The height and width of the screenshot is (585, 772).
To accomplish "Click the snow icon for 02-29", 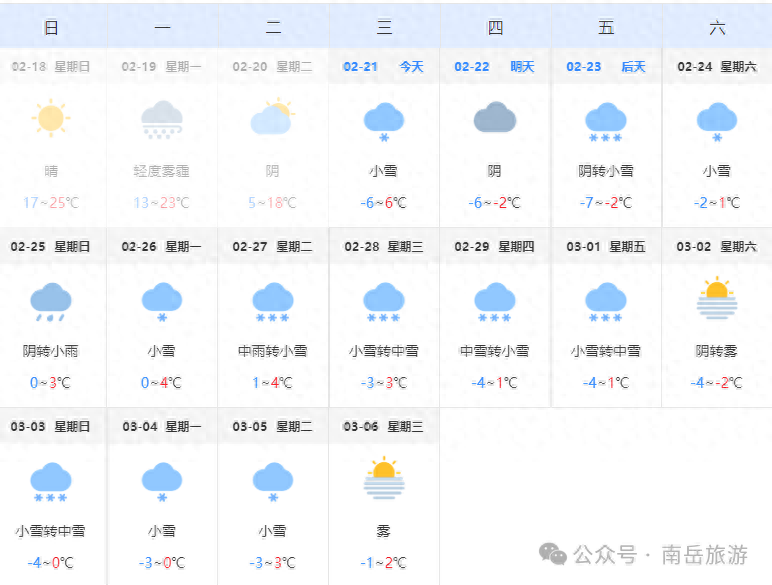I will 495,302.
